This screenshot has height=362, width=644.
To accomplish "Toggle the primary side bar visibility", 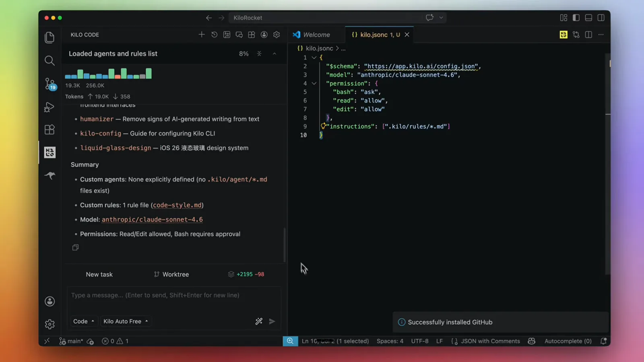I will click(x=576, y=18).
